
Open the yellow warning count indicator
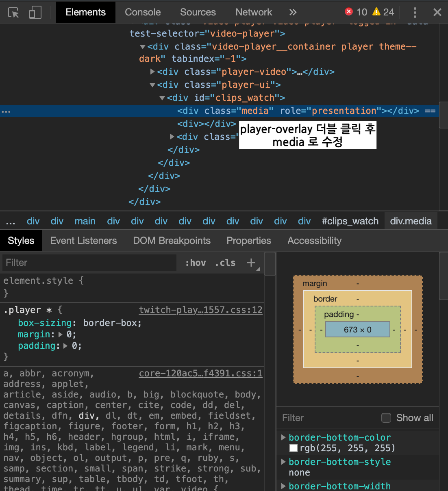pos(383,12)
